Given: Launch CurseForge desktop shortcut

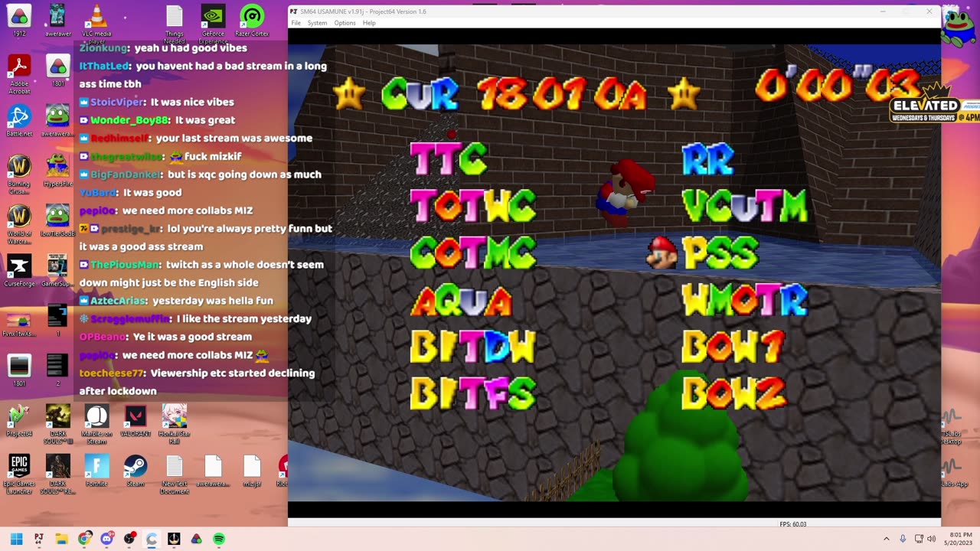Looking at the screenshot, I should (x=19, y=270).
